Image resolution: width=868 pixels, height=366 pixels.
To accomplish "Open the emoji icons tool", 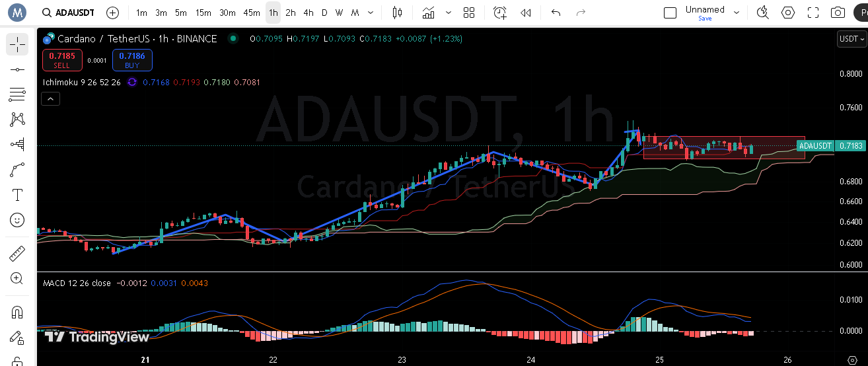I will click(17, 220).
